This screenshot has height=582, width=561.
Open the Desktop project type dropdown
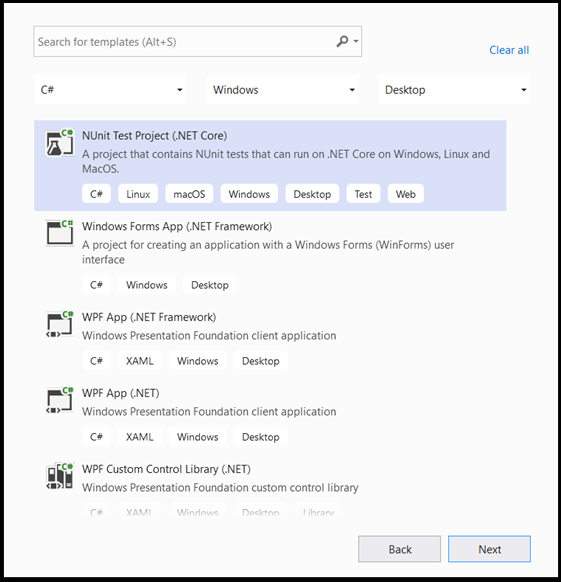pyautogui.click(x=454, y=90)
